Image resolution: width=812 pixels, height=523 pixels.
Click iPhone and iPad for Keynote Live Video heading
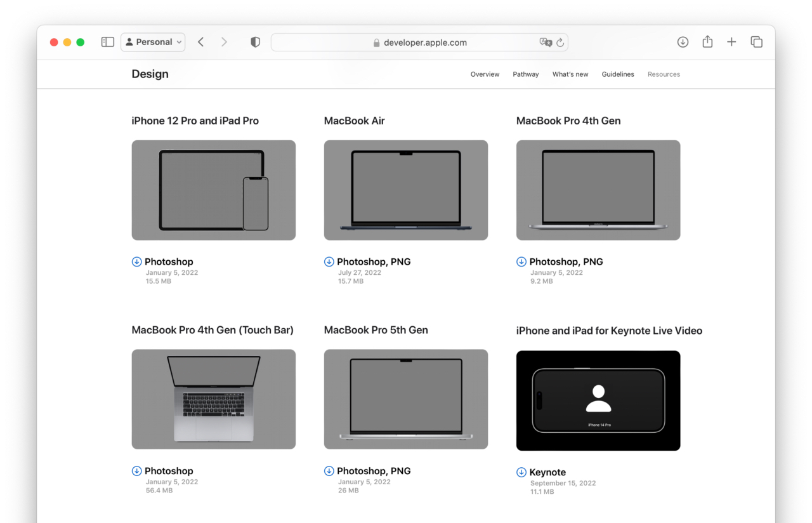click(609, 331)
